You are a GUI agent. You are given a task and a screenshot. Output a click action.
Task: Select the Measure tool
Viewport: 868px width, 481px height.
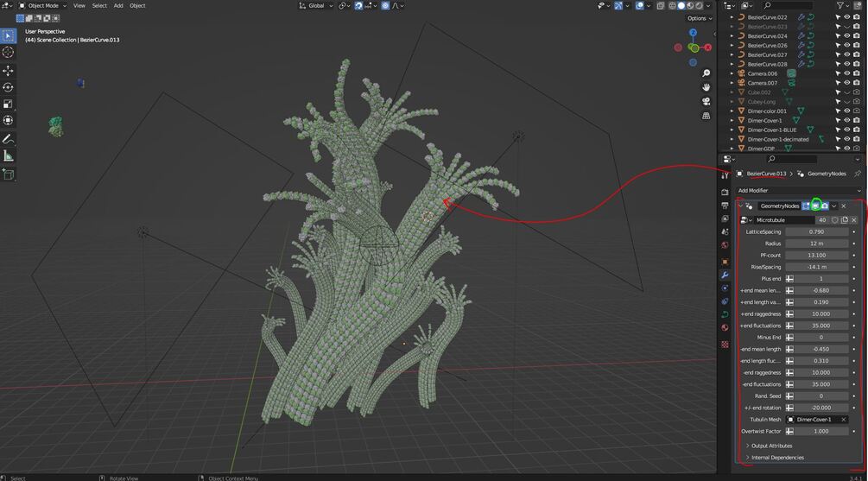(8, 156)
